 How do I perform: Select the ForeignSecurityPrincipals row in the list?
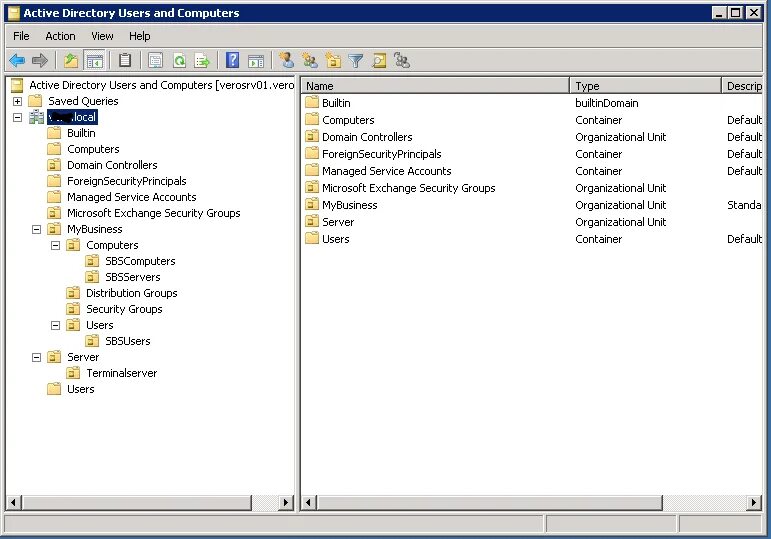click(533, 154)
